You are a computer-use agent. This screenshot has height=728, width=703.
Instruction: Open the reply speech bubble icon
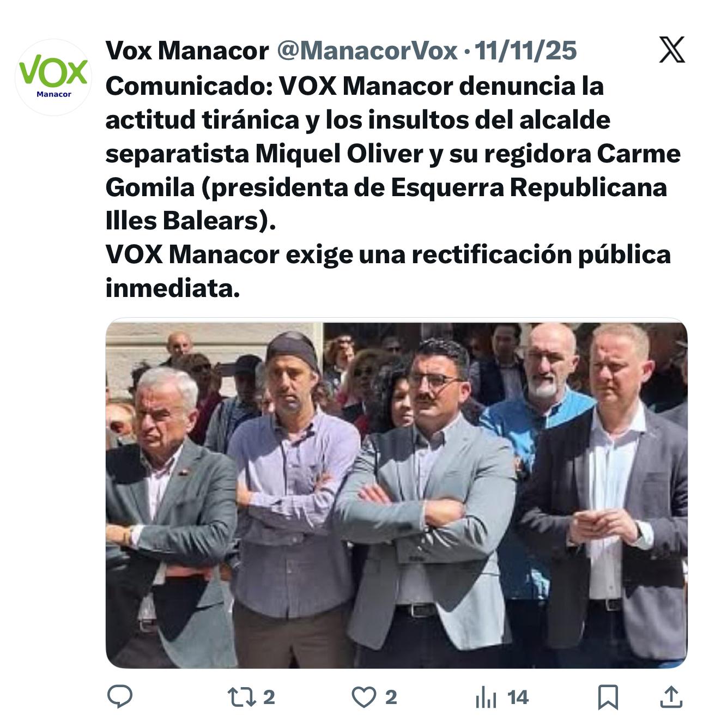click(x=120, y=697)
